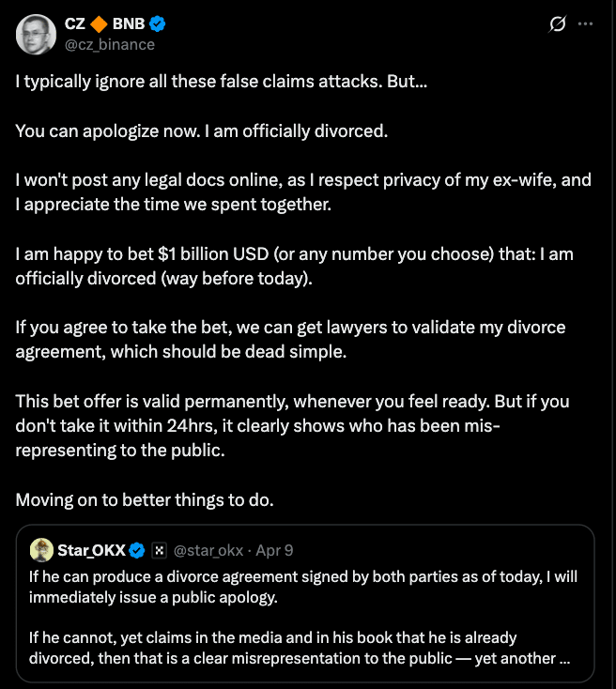This screenshot has width=616, height=689.
Task: Click the blue verified badge next to BNB
Action: (158, 23)
